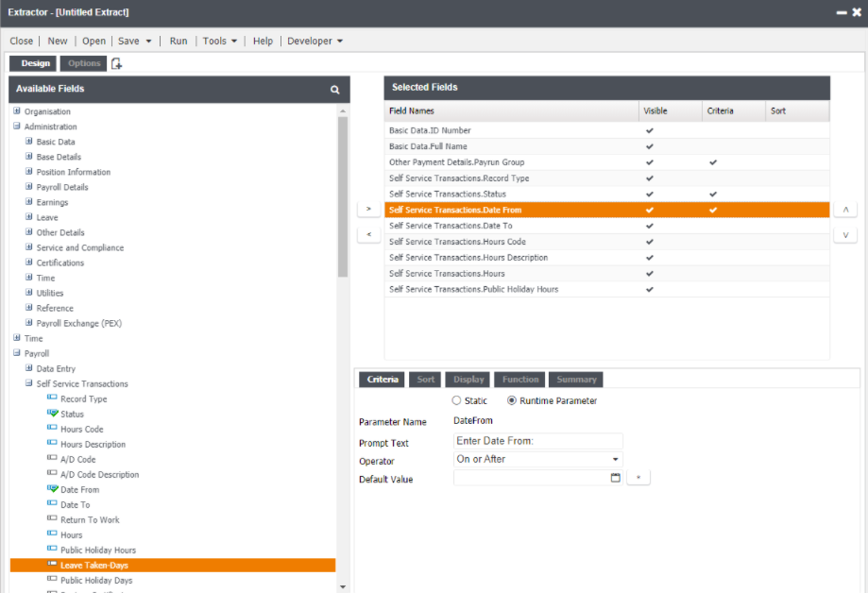Open the calendar picker for Default Value
The width and height of the screenshot is (868, 593).
616,478
